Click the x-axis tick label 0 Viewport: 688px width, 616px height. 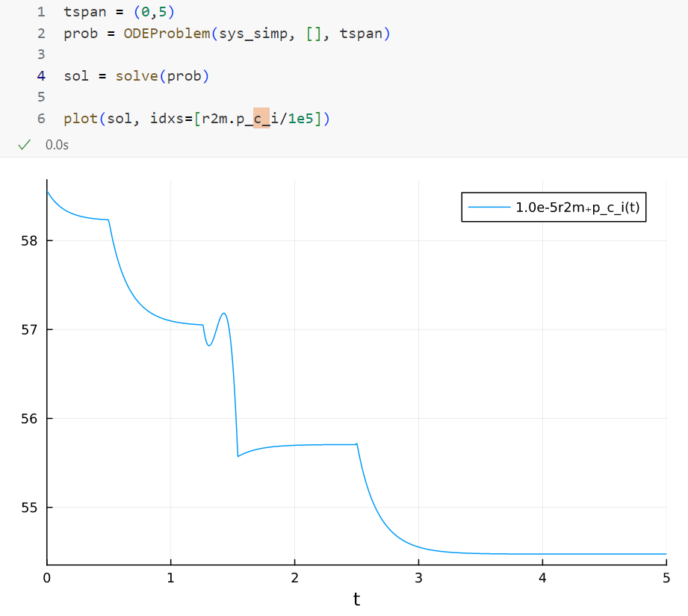coord(47,579)
